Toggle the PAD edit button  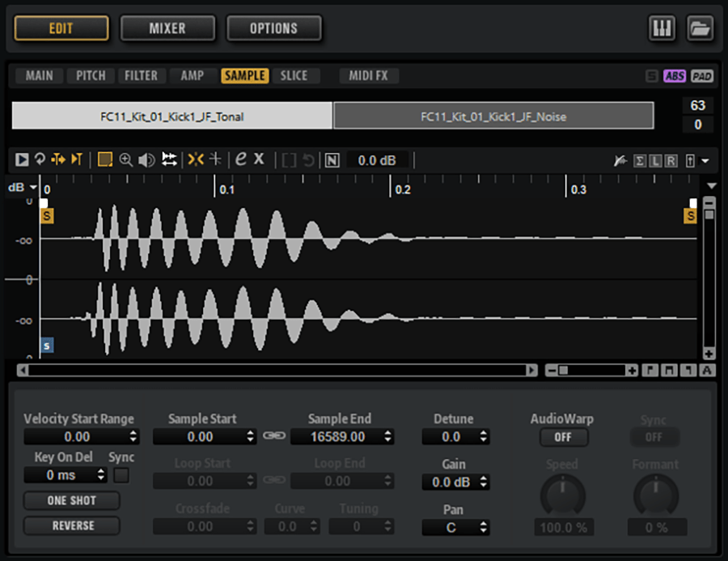pos(701,76)
